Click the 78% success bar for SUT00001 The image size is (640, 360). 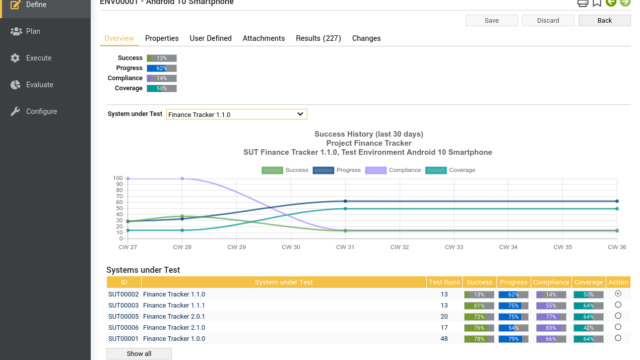(479, 339)
